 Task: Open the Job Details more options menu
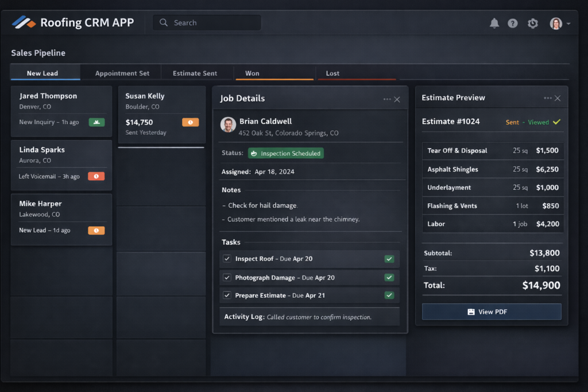tap(387, 99)
